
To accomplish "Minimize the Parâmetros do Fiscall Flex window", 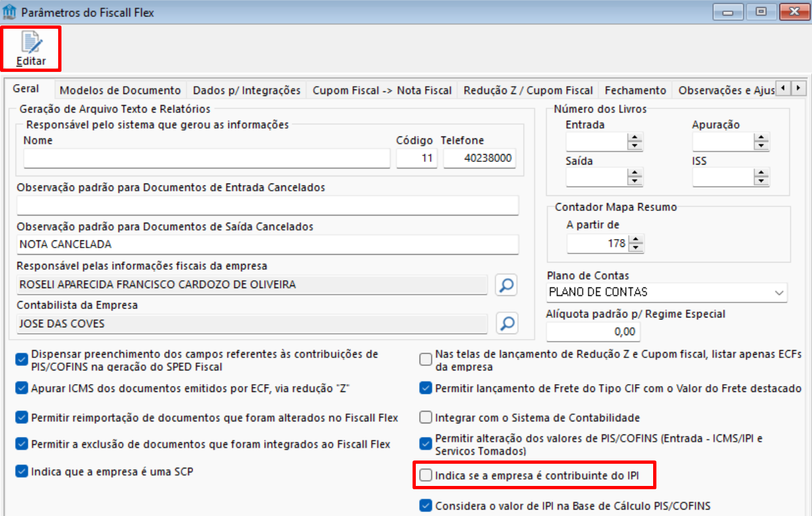I will (x=727, y=11).
